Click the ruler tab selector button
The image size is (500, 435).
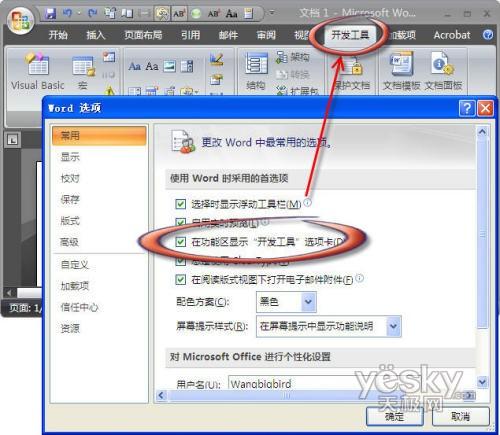click(12, 140)
